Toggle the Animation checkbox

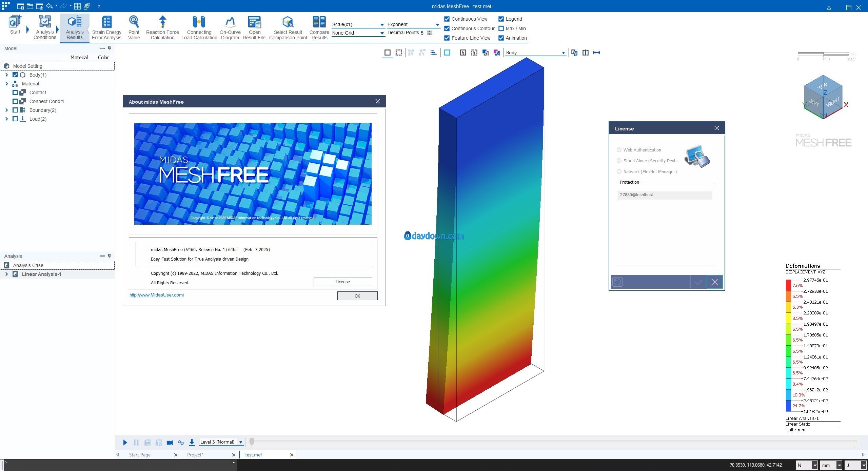(501, 38)
